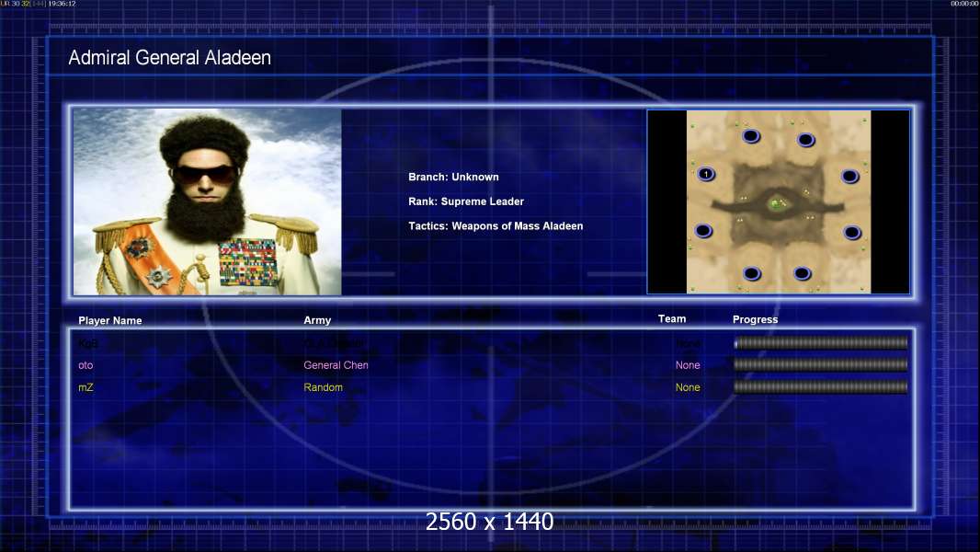Image resolution: width=980 pixels, height=552 pixels.
Task: Click the 00:00:00 timer readout
Action: (x=964, y=4)
